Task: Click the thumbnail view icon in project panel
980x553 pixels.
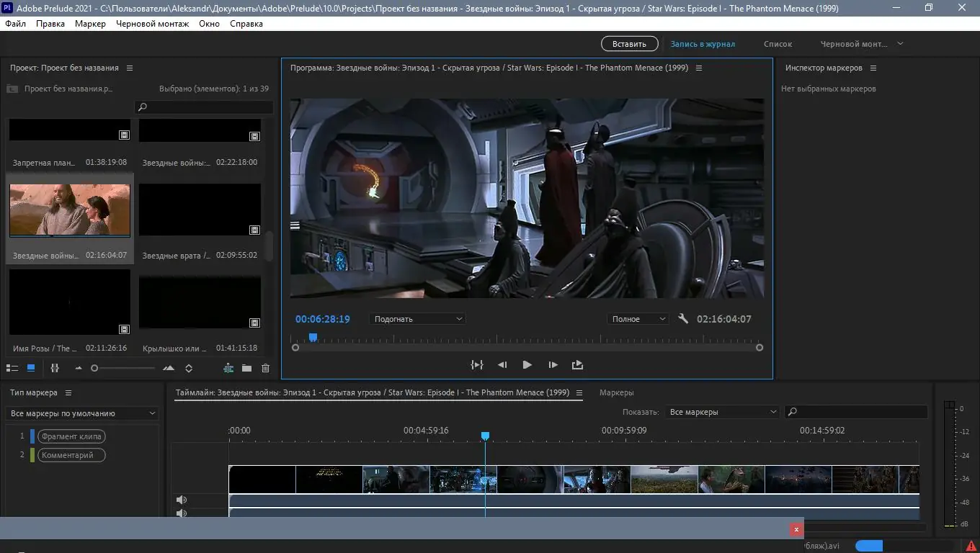Action: pyautogui.click(x=31, y=368)
